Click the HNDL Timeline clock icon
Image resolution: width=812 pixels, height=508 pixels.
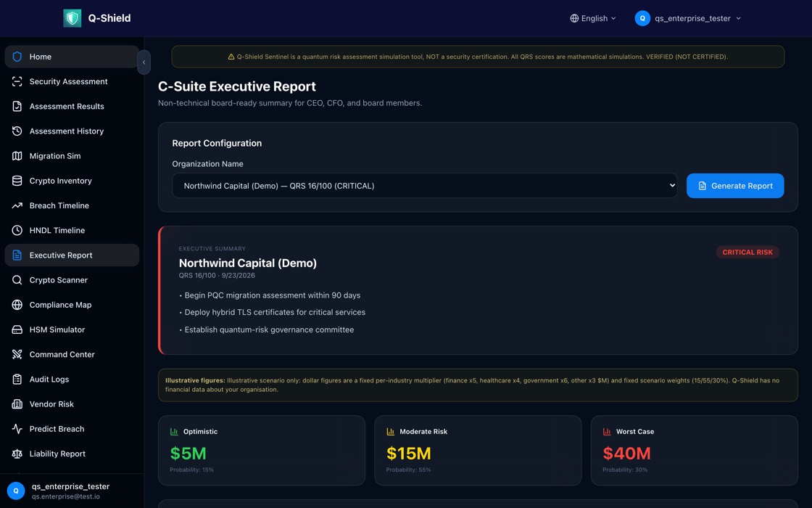click(17, 230)
